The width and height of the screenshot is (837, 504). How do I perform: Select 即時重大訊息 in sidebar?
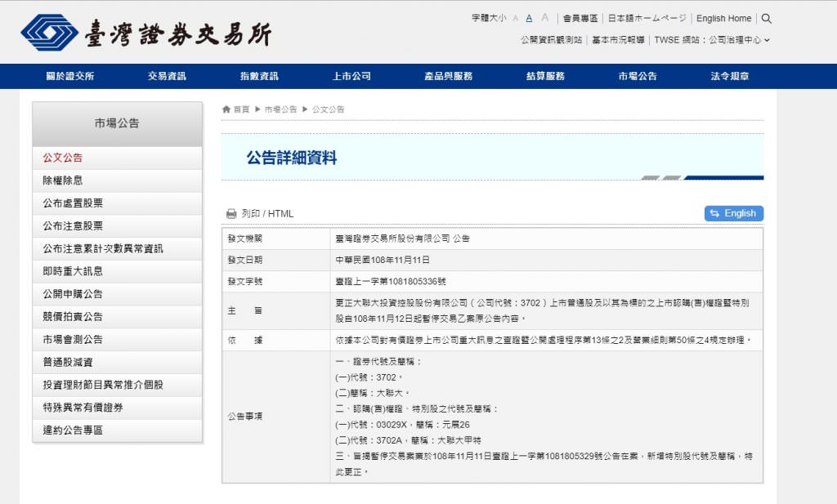pos(118,271)
